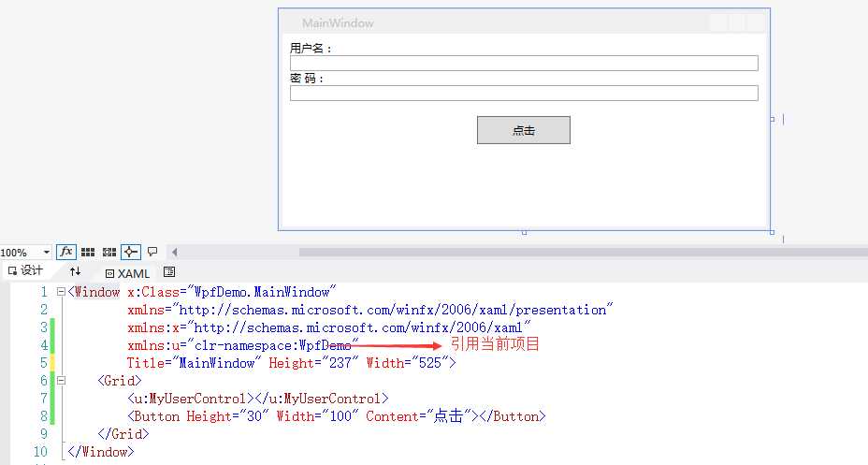
Task: Collapse the Grid element on line 6
Action: pyautogui.click(x=61, y=380)
